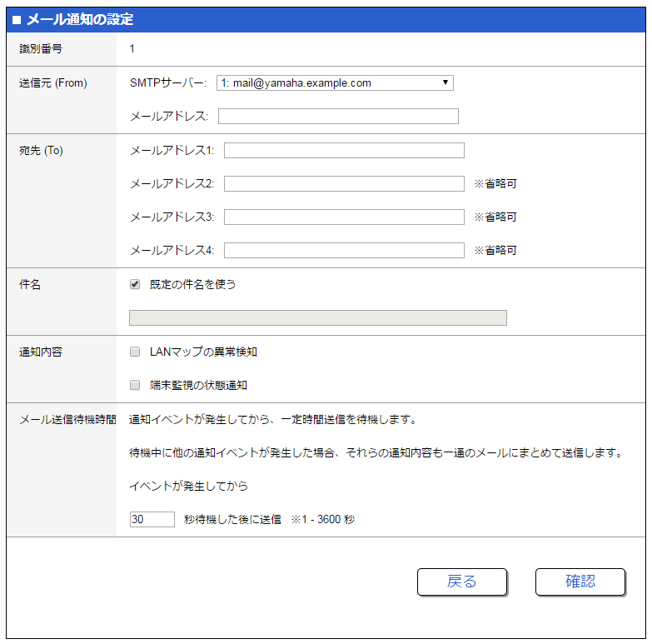The width and height of the screenshot is (652, 644).
Task: Click the メールアドレス2 input box
Action: tap(344, 183)
